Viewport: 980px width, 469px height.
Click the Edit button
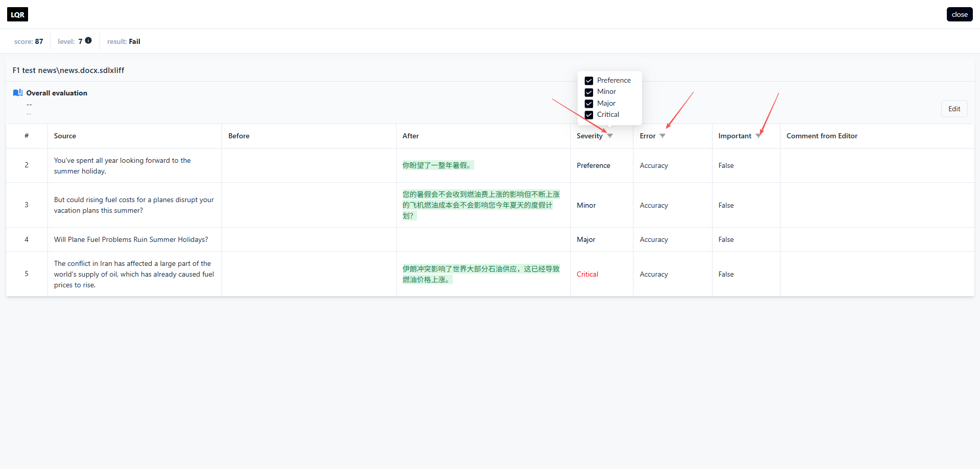954,109
